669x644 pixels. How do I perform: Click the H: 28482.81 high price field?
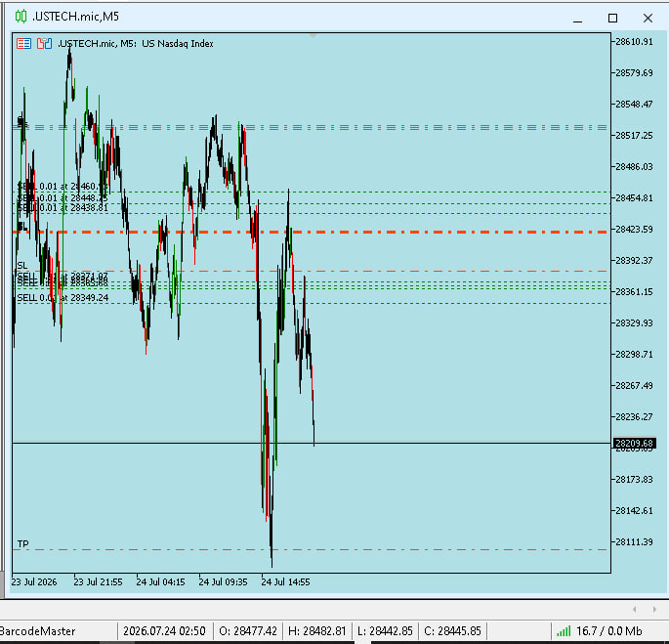(317, 630)
